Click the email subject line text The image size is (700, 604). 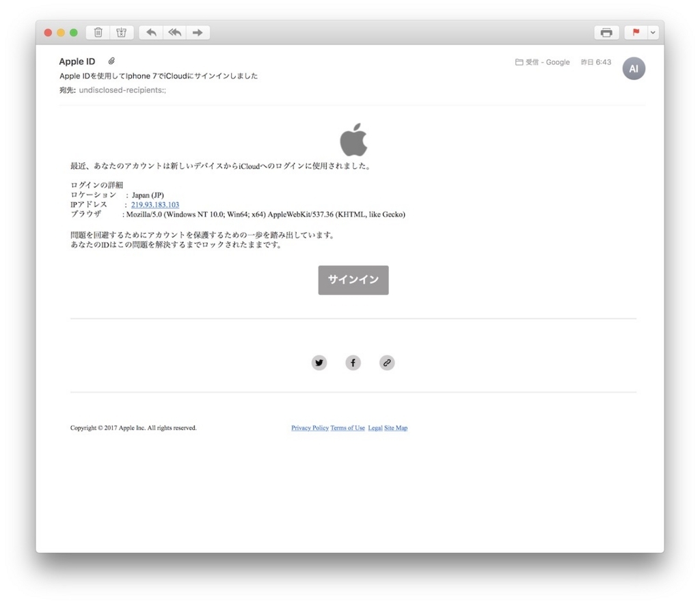point(159,76)
